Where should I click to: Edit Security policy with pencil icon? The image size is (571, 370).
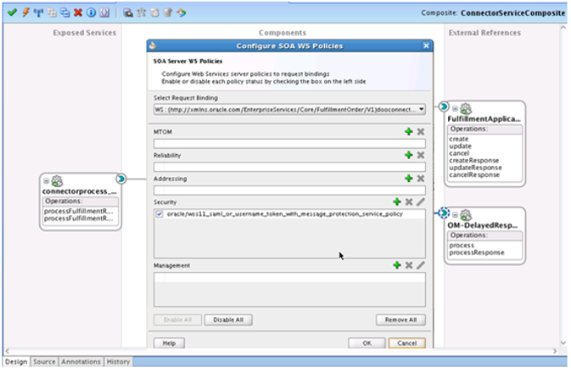pos(421,202)
